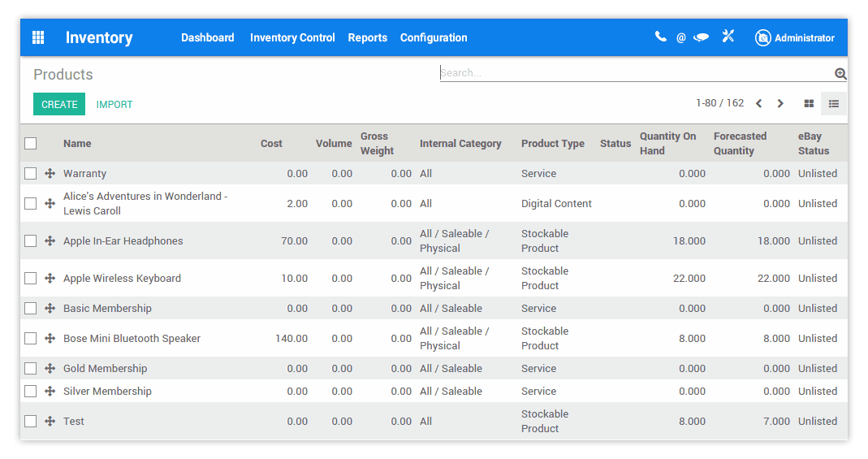
Task: Click the search magnifier icon
Action: [x=840, y=74]
